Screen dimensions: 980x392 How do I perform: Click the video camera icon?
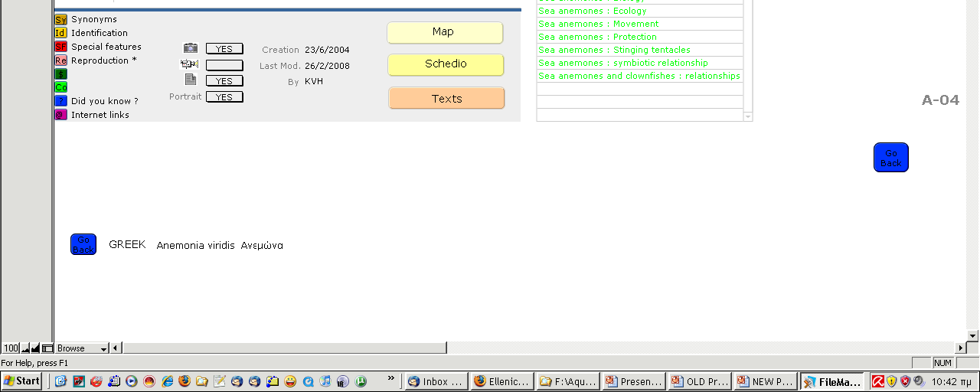point(190,64)
